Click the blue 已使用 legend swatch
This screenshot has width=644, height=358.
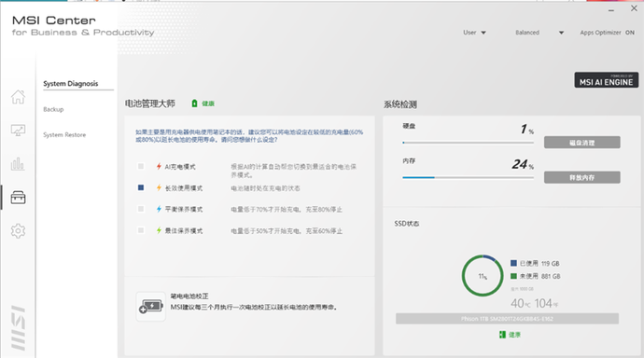pos(513,263)
